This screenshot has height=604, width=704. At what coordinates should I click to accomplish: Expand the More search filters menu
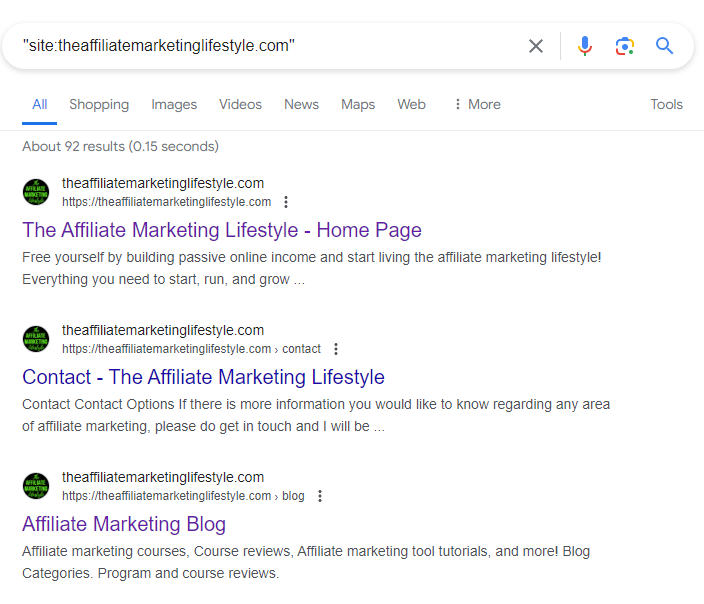(476, 104)
